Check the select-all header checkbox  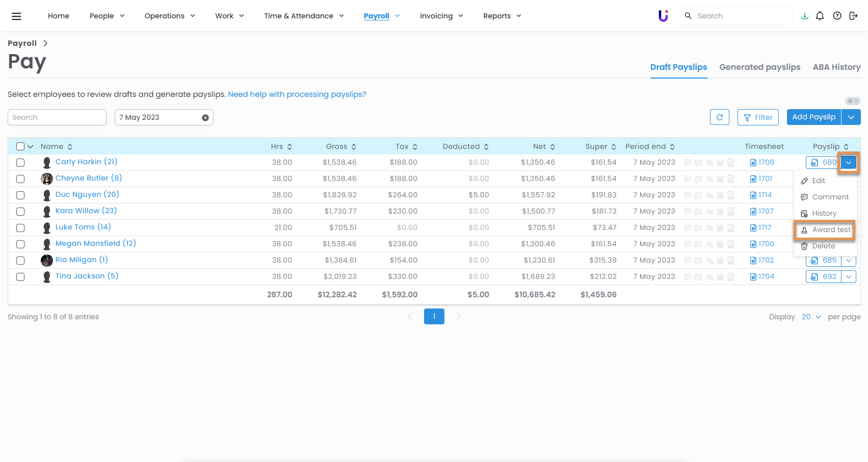[20, 146]
